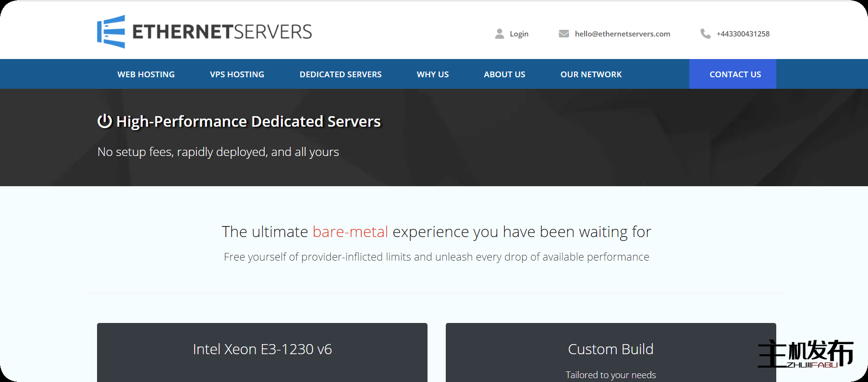
Task: Click the ETHERNETSERVERS wordmark text
Action: click(x=222, y=32)
